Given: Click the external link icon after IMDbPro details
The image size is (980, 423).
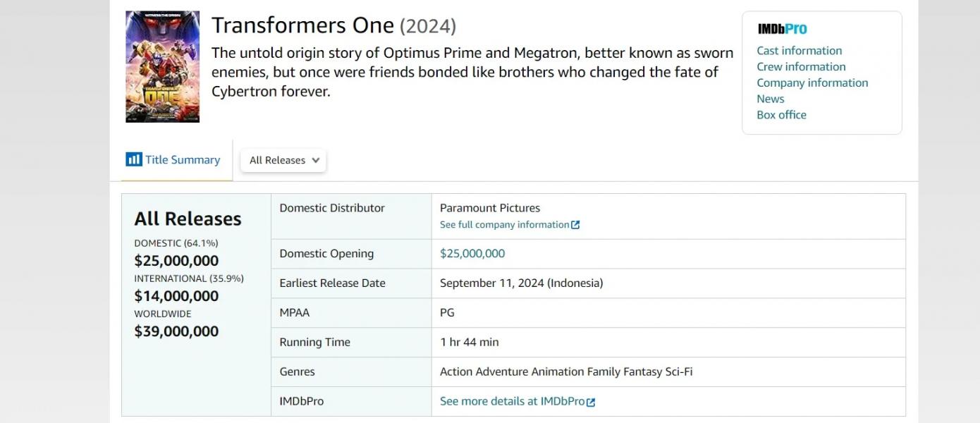Looking at the screenshot, I should coord(591,402).
